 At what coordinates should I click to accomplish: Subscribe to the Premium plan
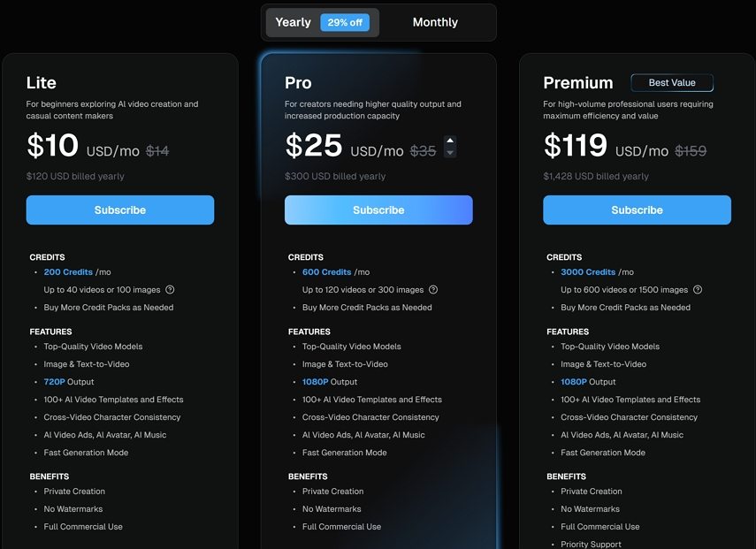[637, 210]
